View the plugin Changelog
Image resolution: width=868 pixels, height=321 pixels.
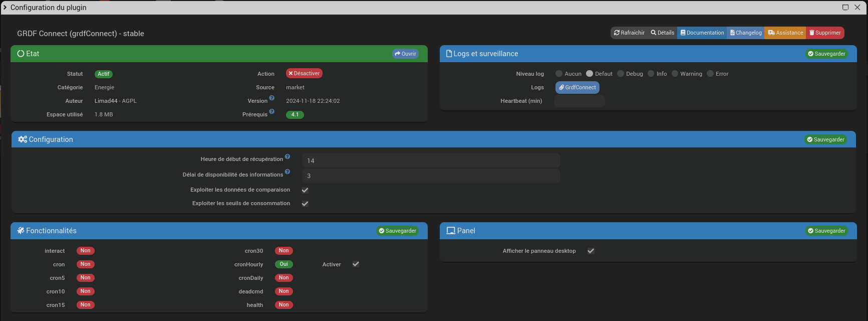click(x=746, y=33)
